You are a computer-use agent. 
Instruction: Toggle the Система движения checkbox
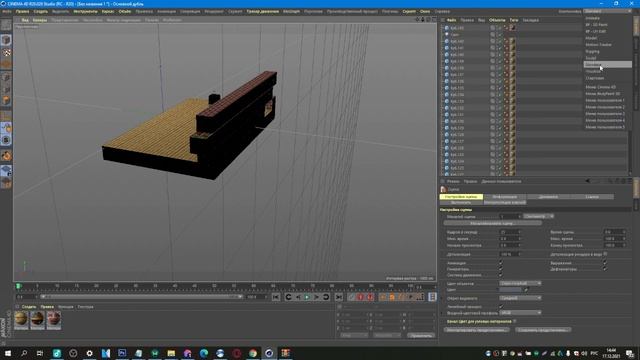pyautogui.click(x=500, y=276)
